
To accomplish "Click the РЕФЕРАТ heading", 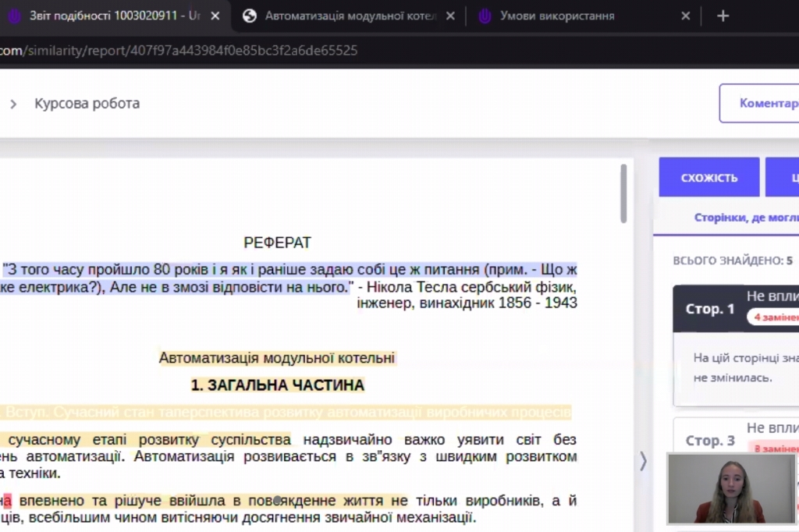I will 277,243.
